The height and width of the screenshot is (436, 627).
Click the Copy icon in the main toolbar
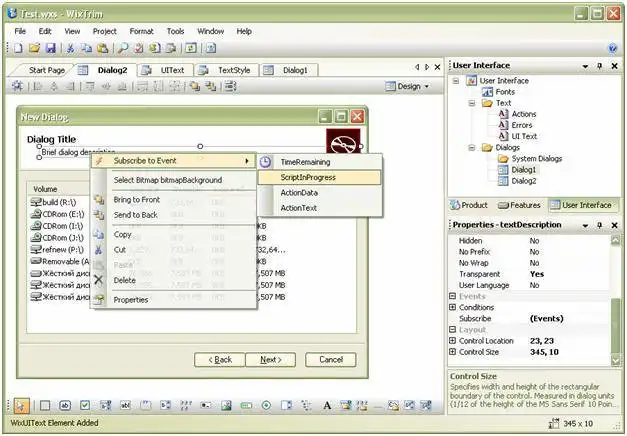tap(86, 48)
